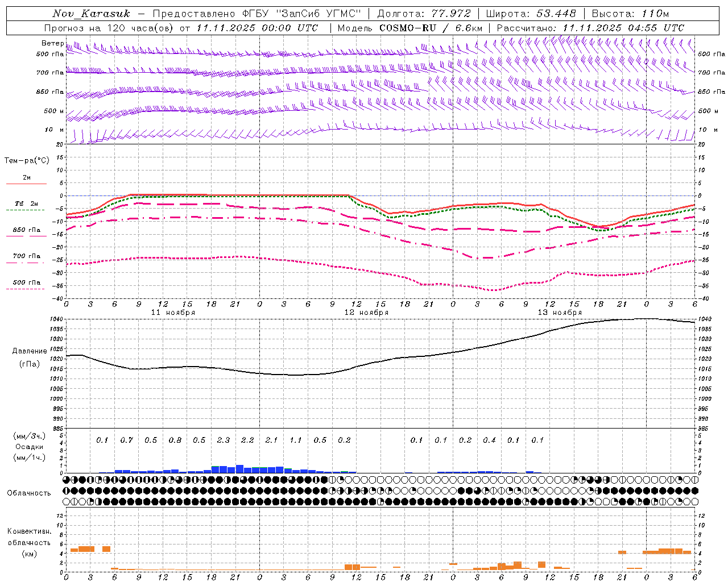Screen dimensions: 728x582
Task: Click the '(гПа)' pressure unit label
Action: (30, 364)
